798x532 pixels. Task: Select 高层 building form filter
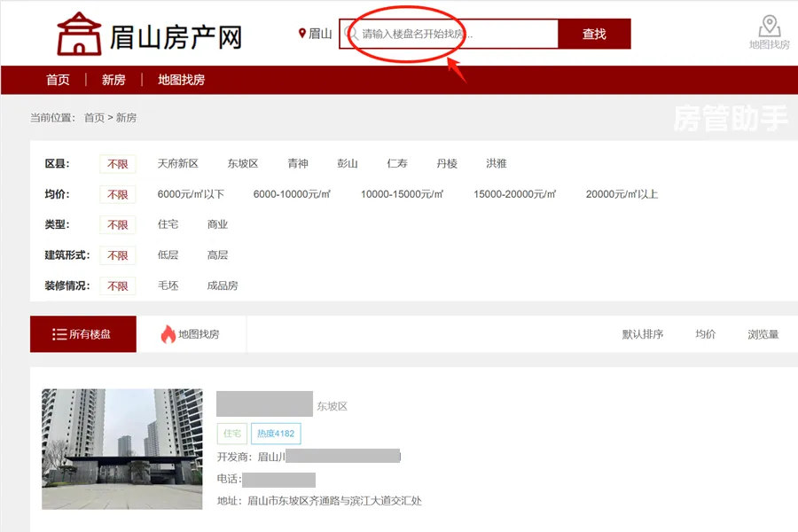[217, 255]
